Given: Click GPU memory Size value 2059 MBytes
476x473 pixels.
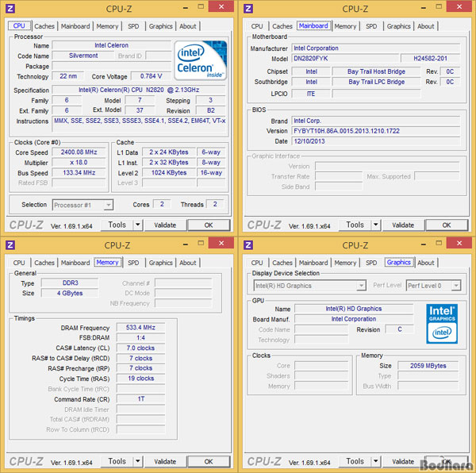Looking at the screenshot, I should (428, 366).
